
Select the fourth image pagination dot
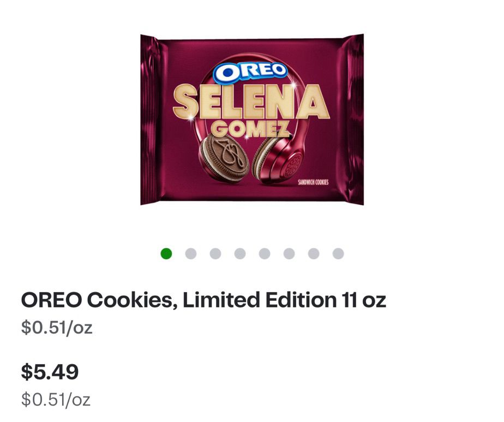pyautogui.click(x=240, y=253)
